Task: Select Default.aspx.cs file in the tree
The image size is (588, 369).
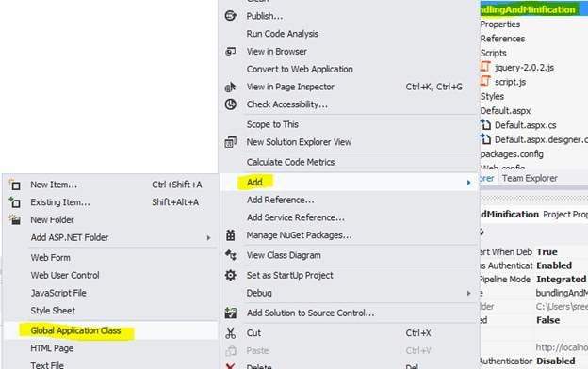Action: tap(526, 125)
